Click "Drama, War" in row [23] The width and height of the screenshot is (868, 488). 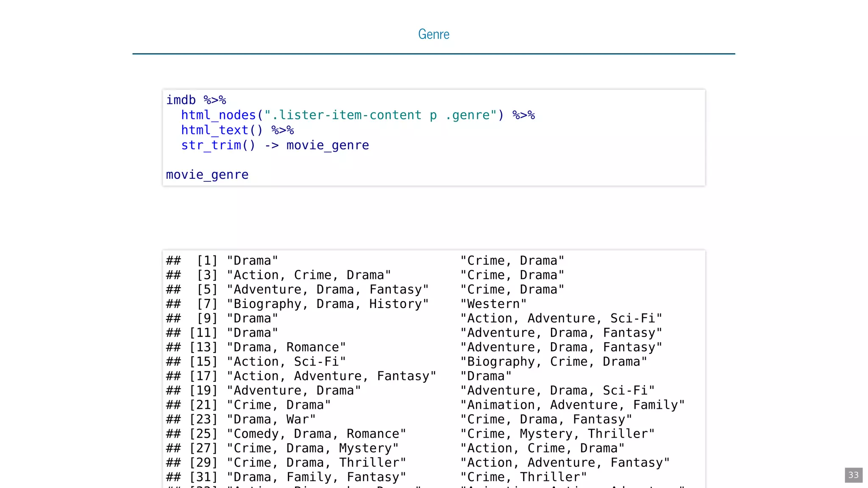coord(271,419)
